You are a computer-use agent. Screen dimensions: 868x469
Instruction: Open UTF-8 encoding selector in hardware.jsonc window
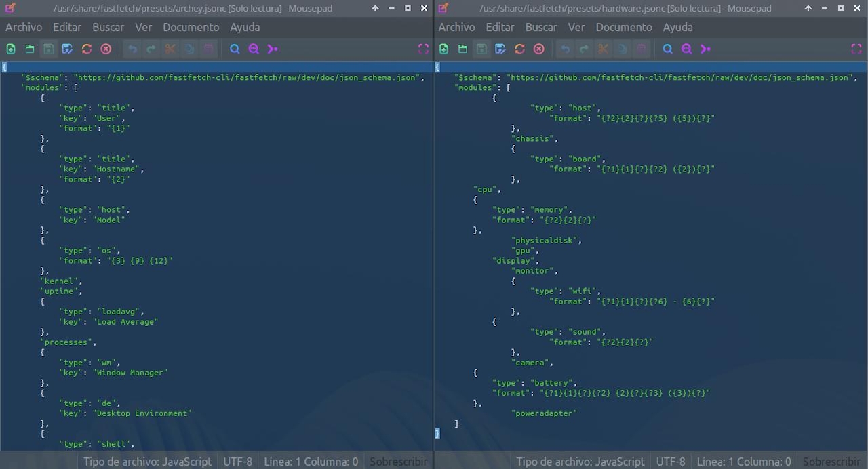tap(671, 462)
